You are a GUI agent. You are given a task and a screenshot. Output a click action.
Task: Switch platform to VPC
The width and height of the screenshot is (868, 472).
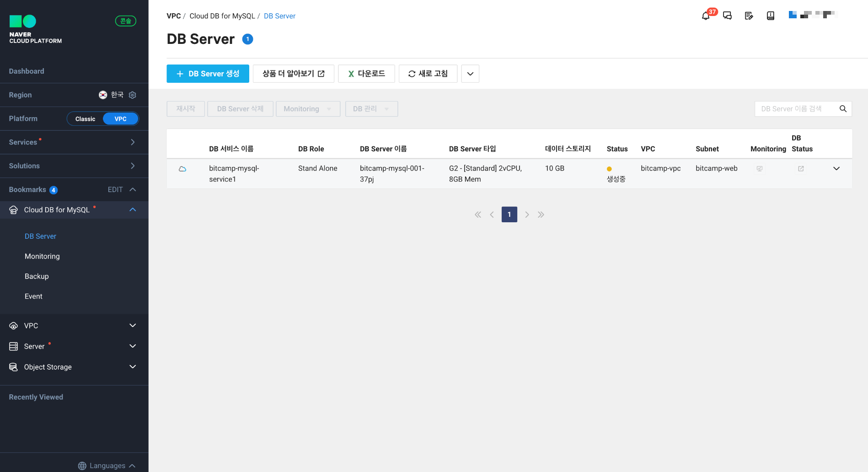pos(120,119)
